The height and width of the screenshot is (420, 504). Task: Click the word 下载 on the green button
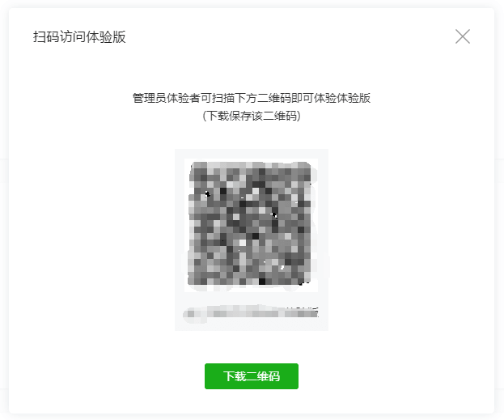235,376
